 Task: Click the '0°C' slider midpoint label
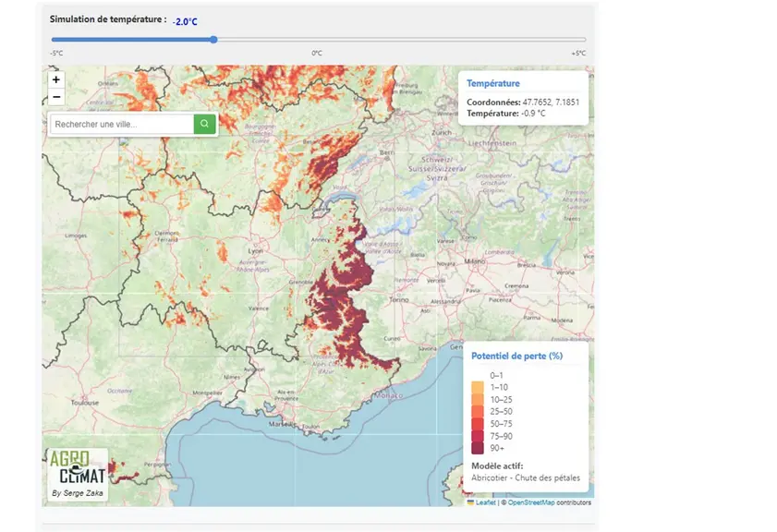click(317, 53)
